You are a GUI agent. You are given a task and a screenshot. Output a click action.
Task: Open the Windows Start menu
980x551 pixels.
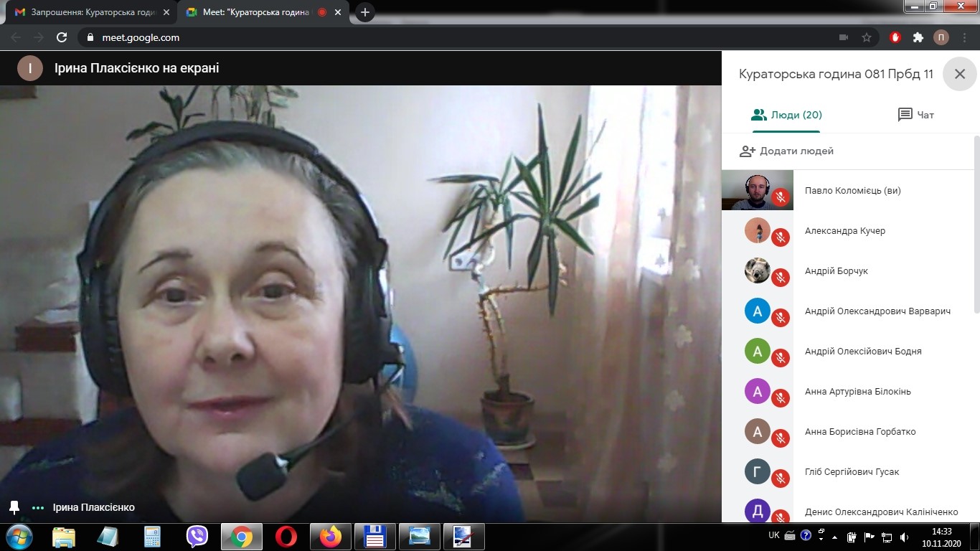coord(19,537)
